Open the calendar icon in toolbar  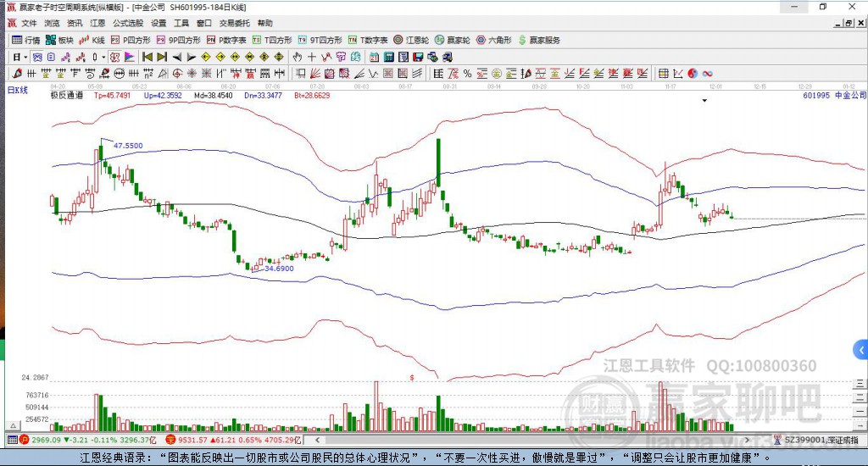tap(374, 57)
